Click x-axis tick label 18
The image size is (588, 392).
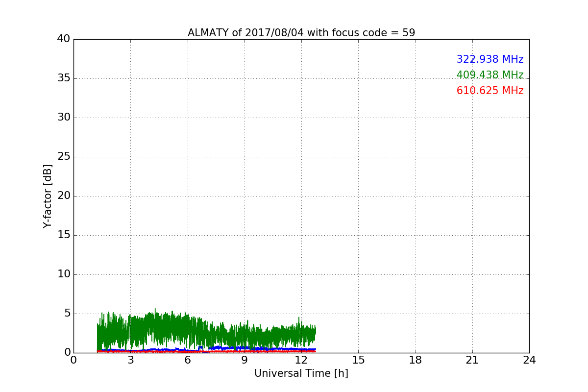(416, 360)
